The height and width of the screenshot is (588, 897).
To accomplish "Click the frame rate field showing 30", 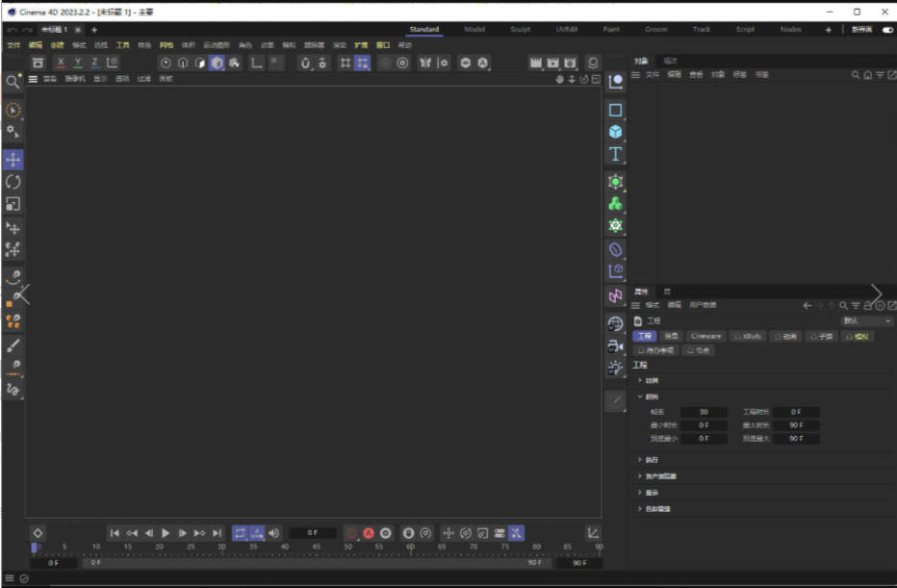I will pos(705,411).
